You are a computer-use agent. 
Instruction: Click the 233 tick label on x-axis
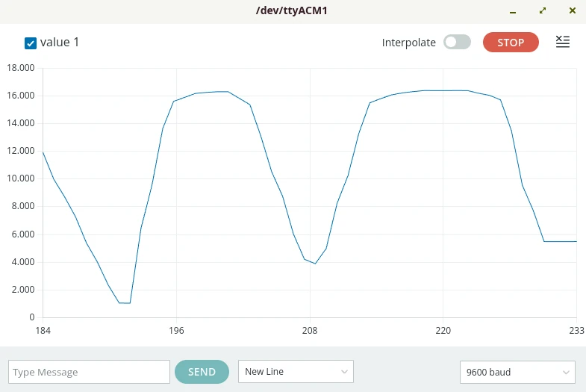coord(576,330)
